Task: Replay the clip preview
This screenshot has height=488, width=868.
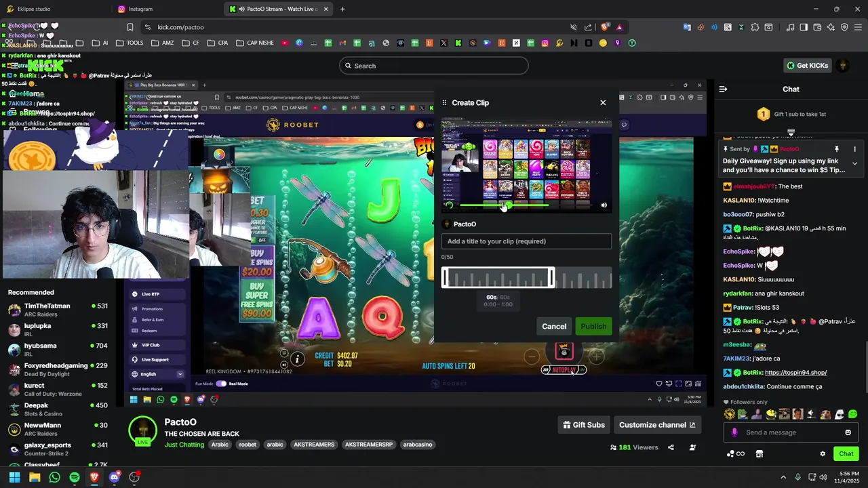Action: pyautogui.click(x=449, y=205)
